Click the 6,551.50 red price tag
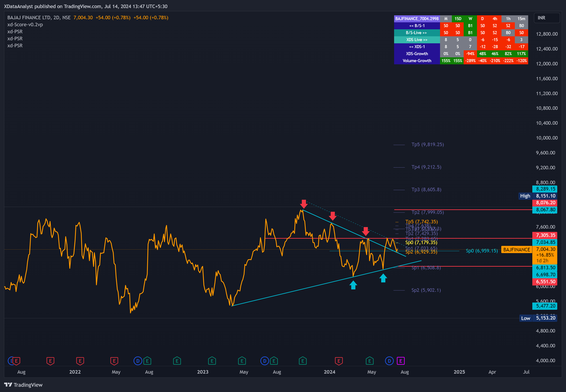This screenshot has height=392, width=566. point(545,282)
